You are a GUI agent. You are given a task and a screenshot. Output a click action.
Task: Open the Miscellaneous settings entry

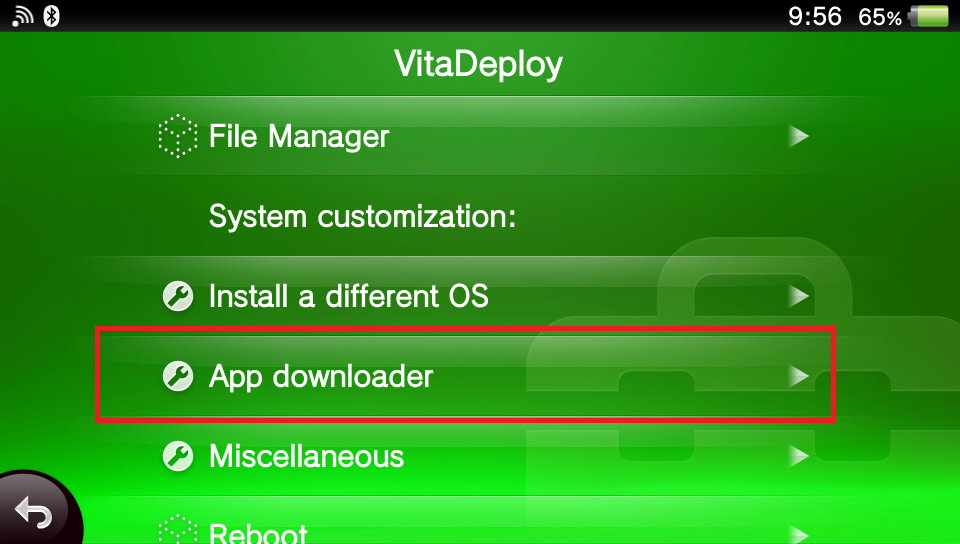(306, 456)
